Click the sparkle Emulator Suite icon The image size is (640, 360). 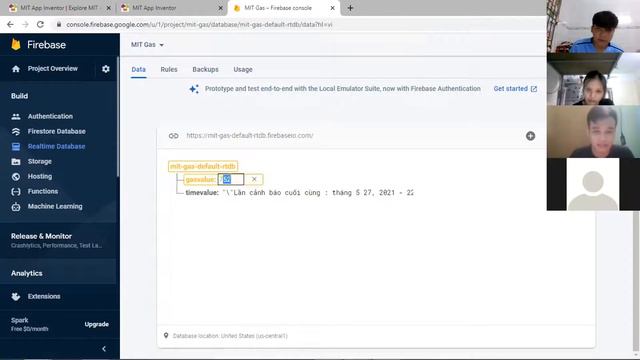click(x=194, y=89)
